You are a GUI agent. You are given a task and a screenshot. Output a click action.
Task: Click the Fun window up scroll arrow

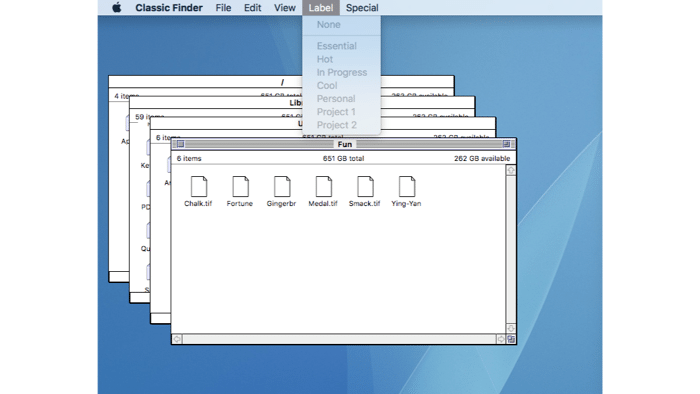[x=511, y=170]
